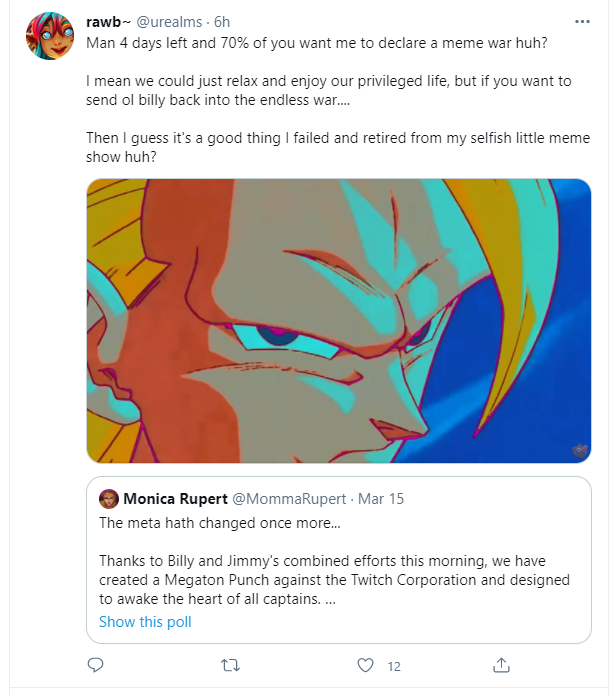The width and height of the screenshot is (614, 696).
Task: Open the @MommaRupert handle
Action: 289,499
